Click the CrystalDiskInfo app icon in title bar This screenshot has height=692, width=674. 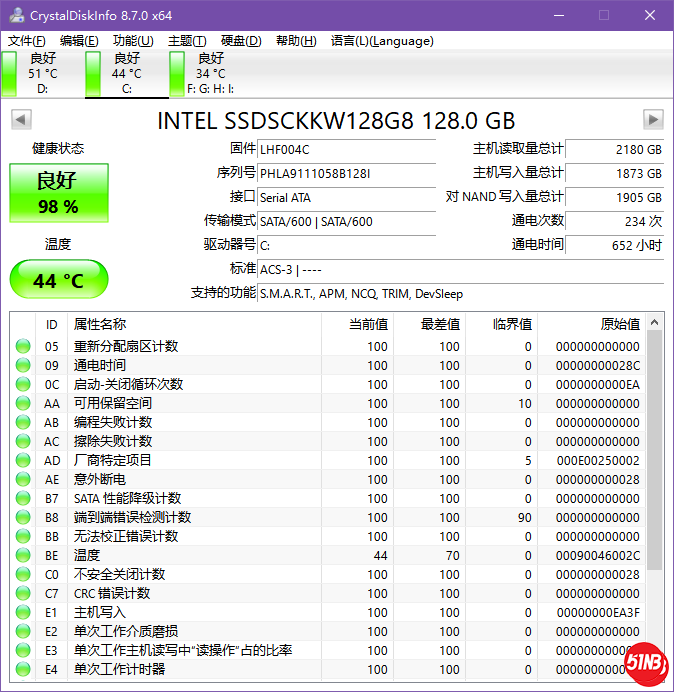pos(14,15)
